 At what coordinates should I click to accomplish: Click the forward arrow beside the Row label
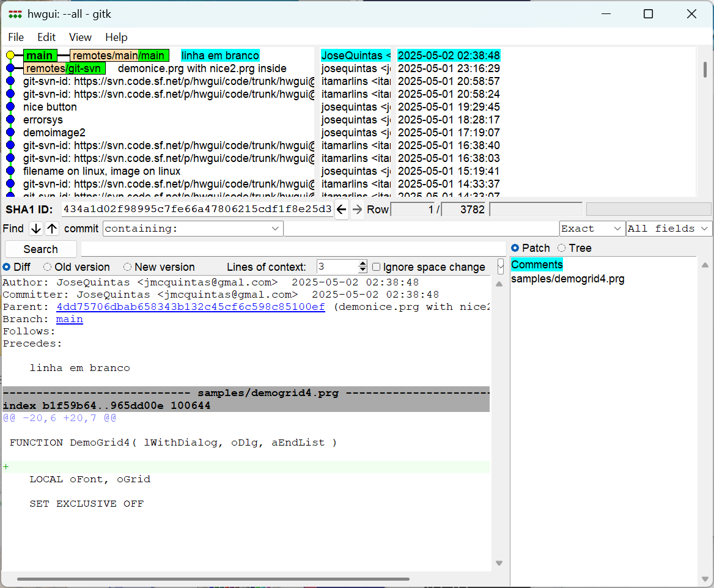point(358,210)
